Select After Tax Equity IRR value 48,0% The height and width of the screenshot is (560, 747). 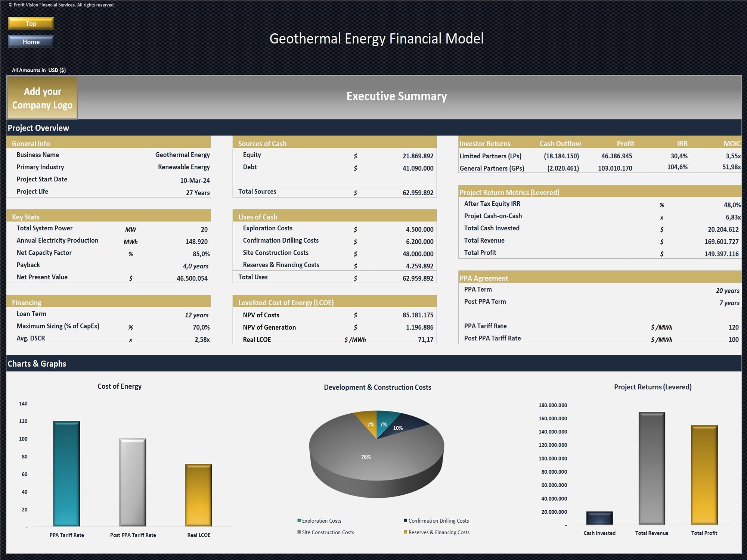point(732,205)
